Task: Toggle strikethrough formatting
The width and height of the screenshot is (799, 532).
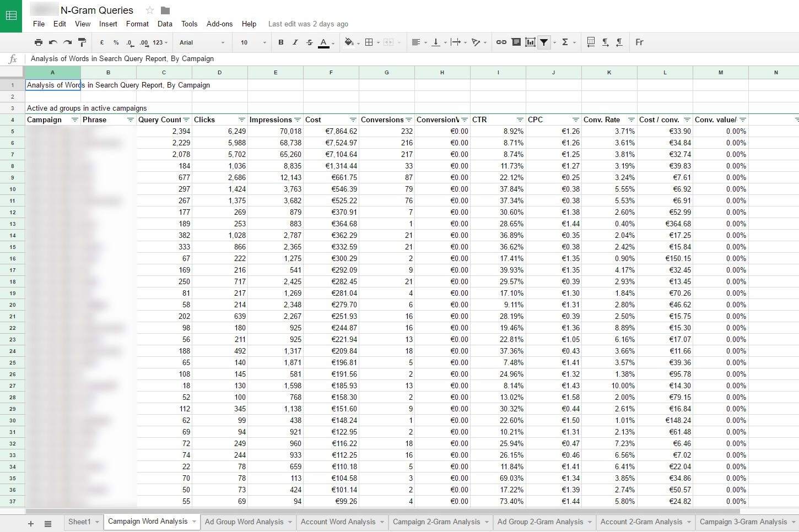Action: click(x=309, y=42)
